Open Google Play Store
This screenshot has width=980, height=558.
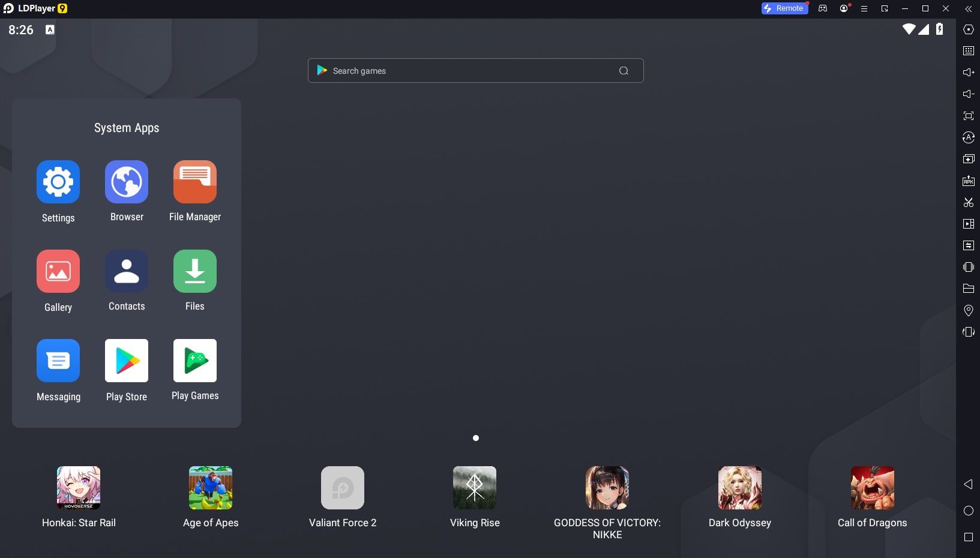coord(127,361)
